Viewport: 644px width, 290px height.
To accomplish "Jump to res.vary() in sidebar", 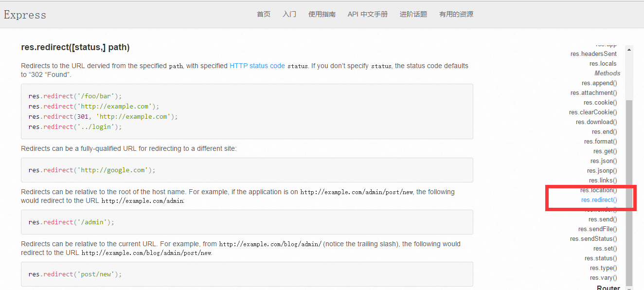I will coord(604,278).
